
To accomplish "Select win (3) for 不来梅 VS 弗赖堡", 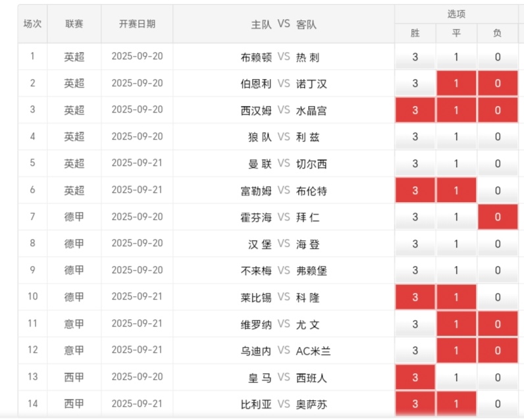I will [x=415, y=270].
